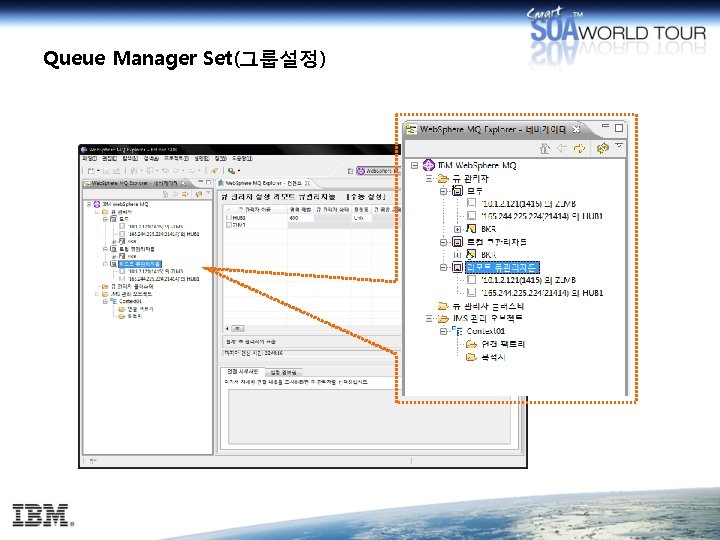Collapse JMS 관리 오브젝트 node in callout

(x=429, y=318)
